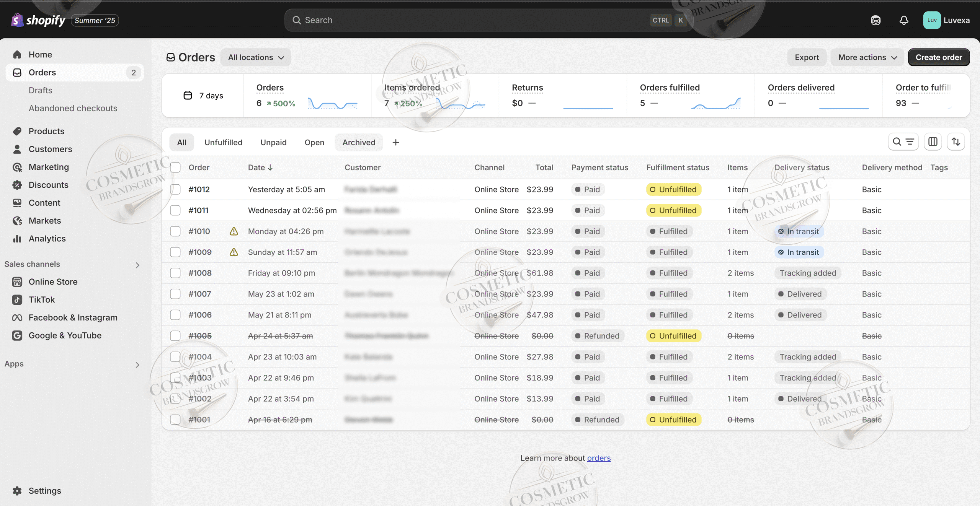Click the warning icon on order #1010
Image resolution: width=980 pixels, height=506 pixels.
point(234,231)
